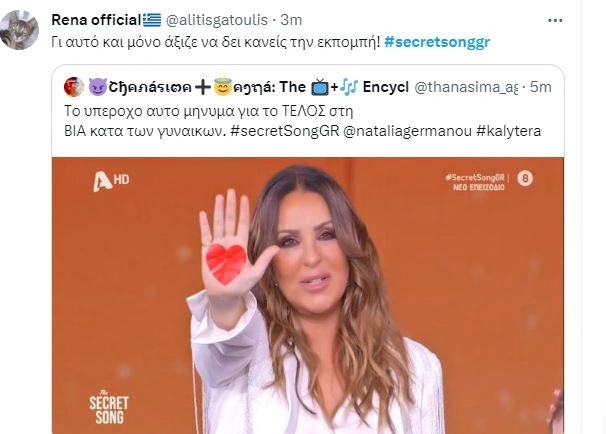Open the blue #secretsonggr hashtag
Screen dimensions: 606x434
pyautogui.click(x=437, y=42)
